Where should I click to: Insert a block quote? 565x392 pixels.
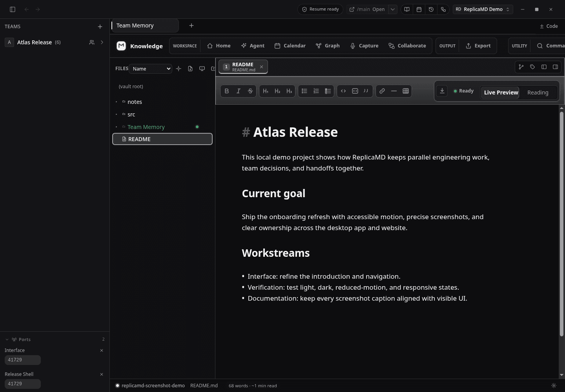click(366, 91)
